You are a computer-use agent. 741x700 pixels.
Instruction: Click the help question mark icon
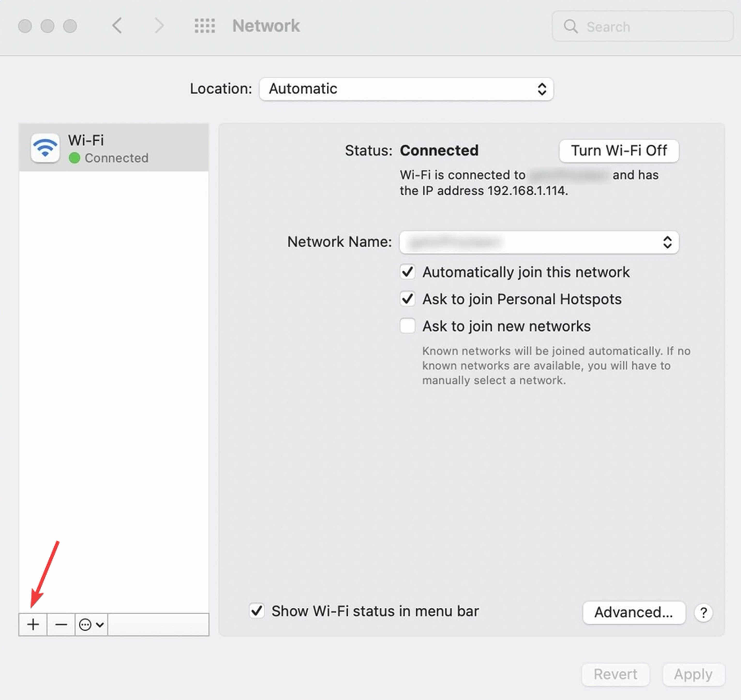(x=704, y=612)
